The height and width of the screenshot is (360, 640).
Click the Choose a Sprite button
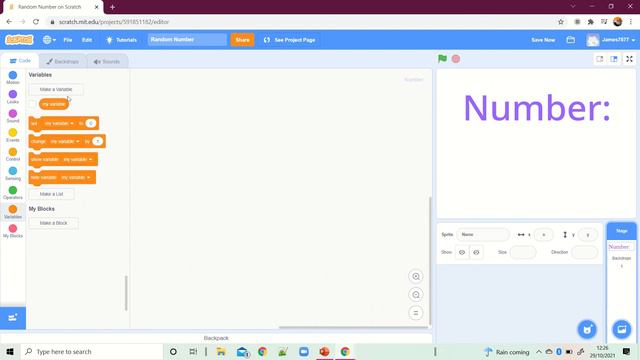coord(587,329)
